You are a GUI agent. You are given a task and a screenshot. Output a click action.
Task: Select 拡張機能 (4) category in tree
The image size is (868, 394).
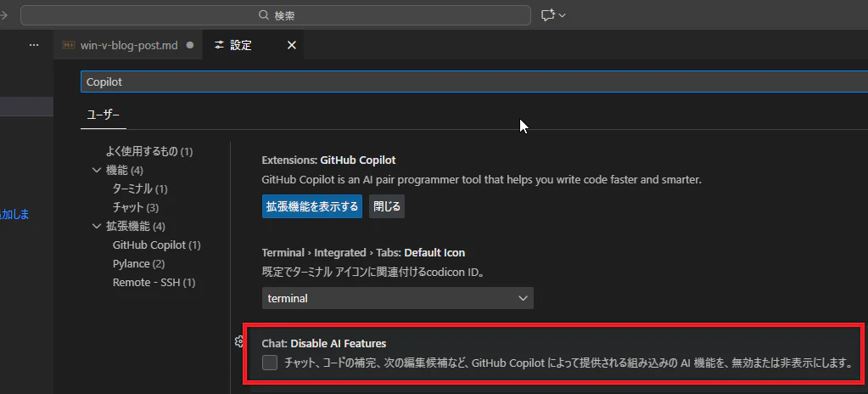(x=136, y=226)
